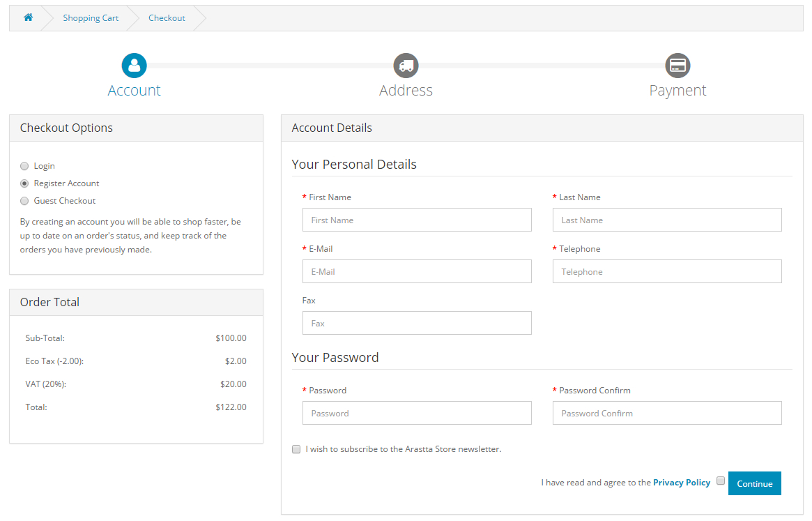The height and width of the screenshot is (521, 812).
Task: Click the Sub-Total amount $100.00
Action: pyautogui.click(x=231, y=338)
